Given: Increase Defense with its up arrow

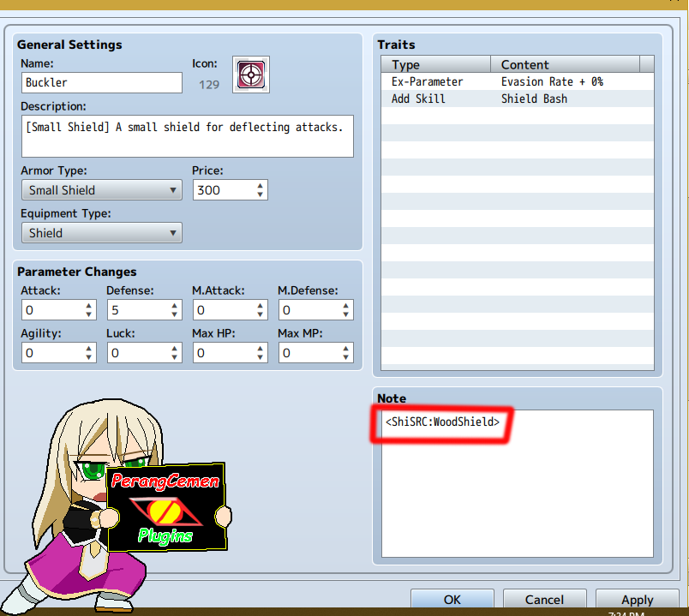Looking at the screenshot, I should pyautogui.click(x=175, y=305).
